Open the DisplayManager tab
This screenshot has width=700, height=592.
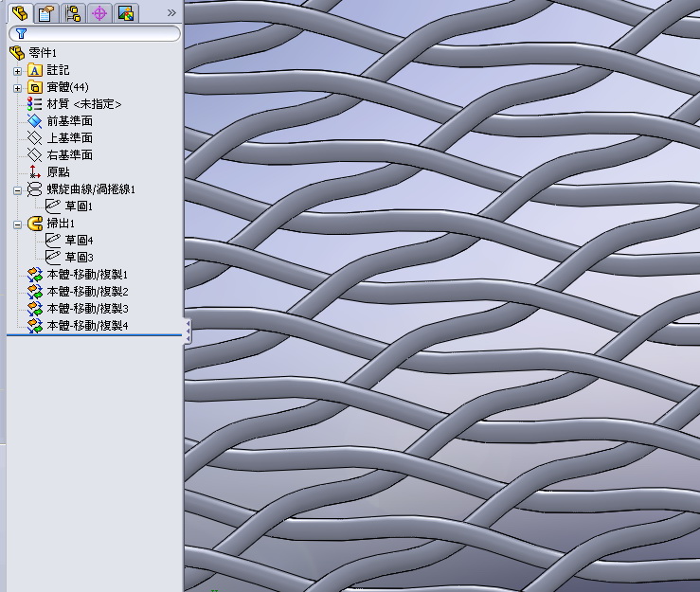126,13
